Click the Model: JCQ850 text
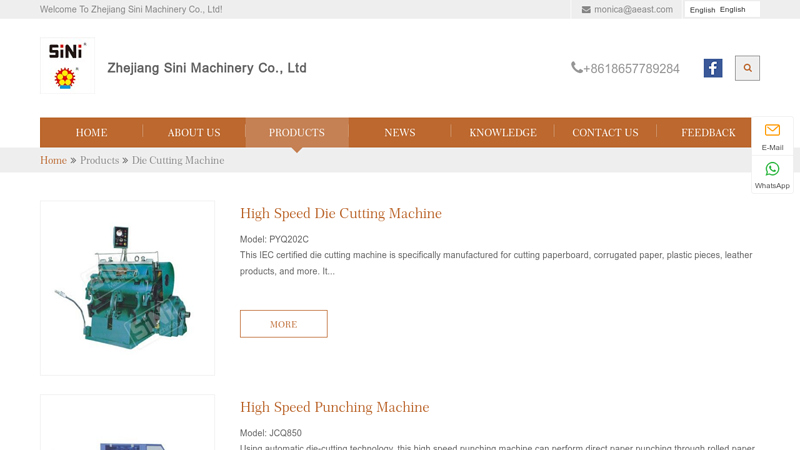This screenshot has width=800, height=450. tap(270, 433)
